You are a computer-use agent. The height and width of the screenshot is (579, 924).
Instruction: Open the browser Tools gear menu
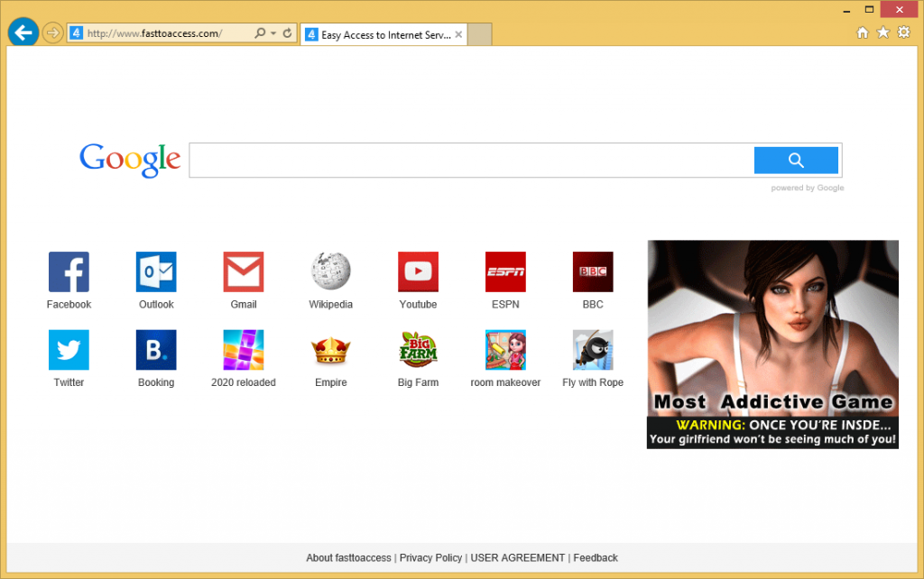click(x=903, y=33)
